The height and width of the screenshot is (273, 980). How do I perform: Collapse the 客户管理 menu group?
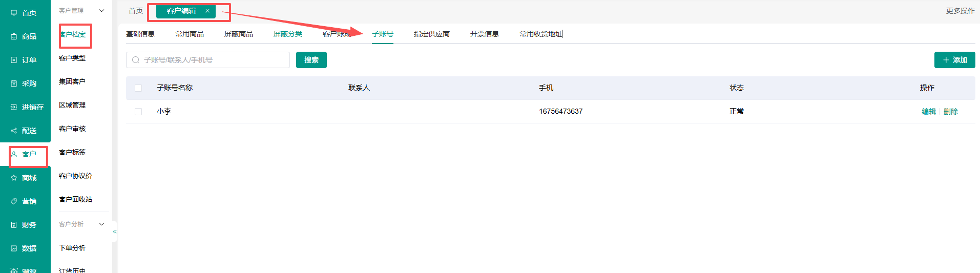pyautogui.click(x=101, y=11)
